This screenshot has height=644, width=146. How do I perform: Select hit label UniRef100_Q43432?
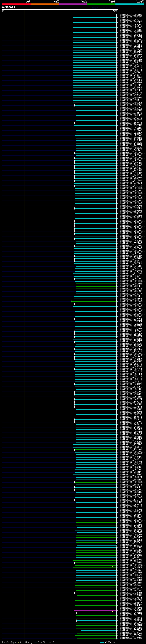coord(131,93)
